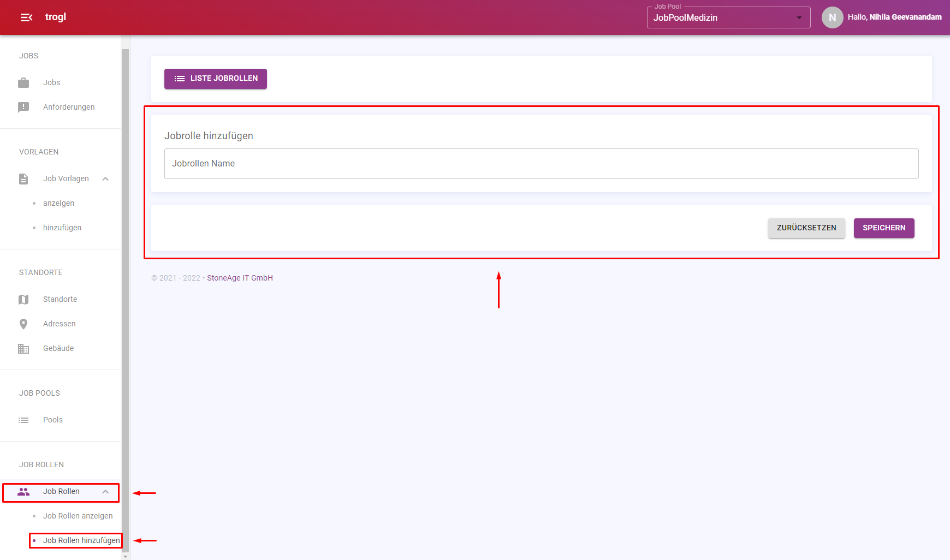The height and width of the screenshot is (560, 950).
Task: Click the SPEICHERN button
Action: [x=884, y=228]
